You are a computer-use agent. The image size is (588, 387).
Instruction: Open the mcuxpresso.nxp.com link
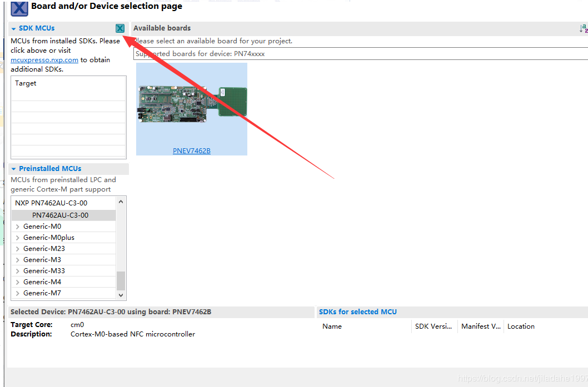(x=44, y=60)
